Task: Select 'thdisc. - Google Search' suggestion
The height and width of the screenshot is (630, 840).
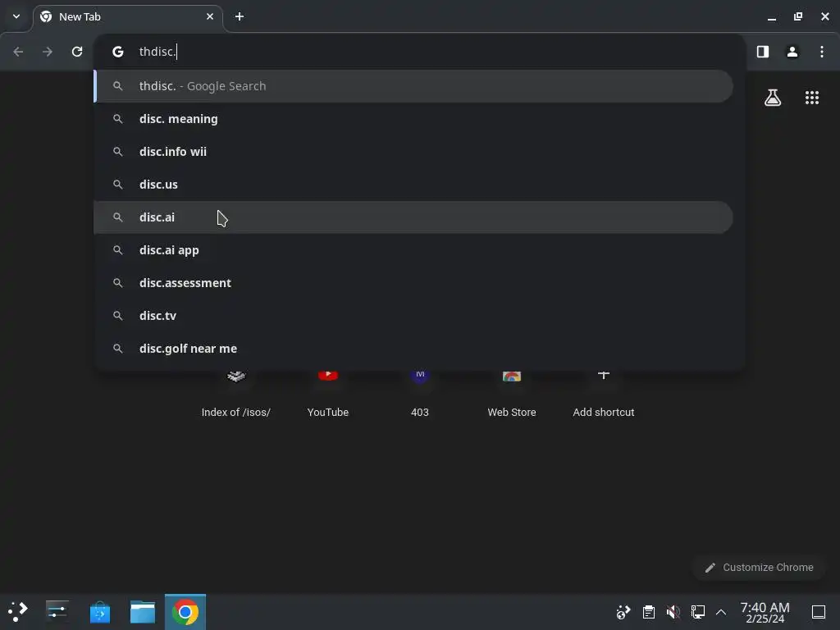Action: 413,86
